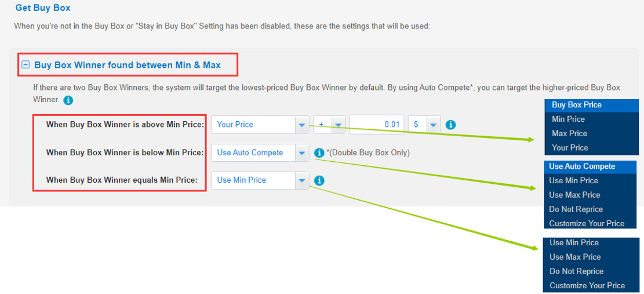The width and height of the screenshot is (644, 294).
Task: Click Buy Box Winner found between Min & Max heading
Action: pyautogui.click(x=128, y=65)
